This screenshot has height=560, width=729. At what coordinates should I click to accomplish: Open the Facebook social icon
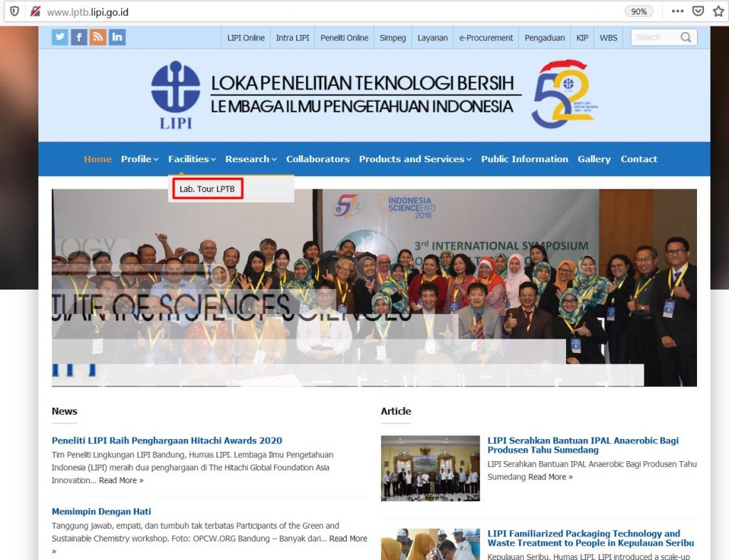coord(79,38)
